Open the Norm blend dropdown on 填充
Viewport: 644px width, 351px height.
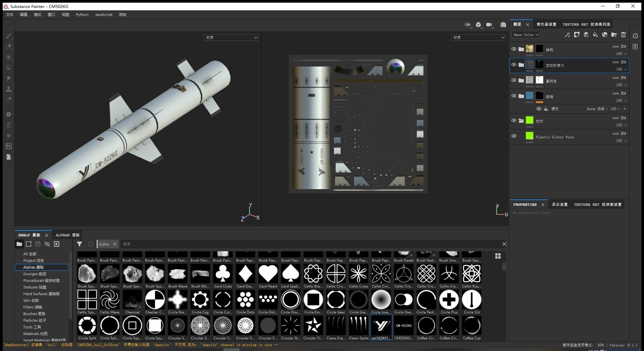(x=597, y=109)
